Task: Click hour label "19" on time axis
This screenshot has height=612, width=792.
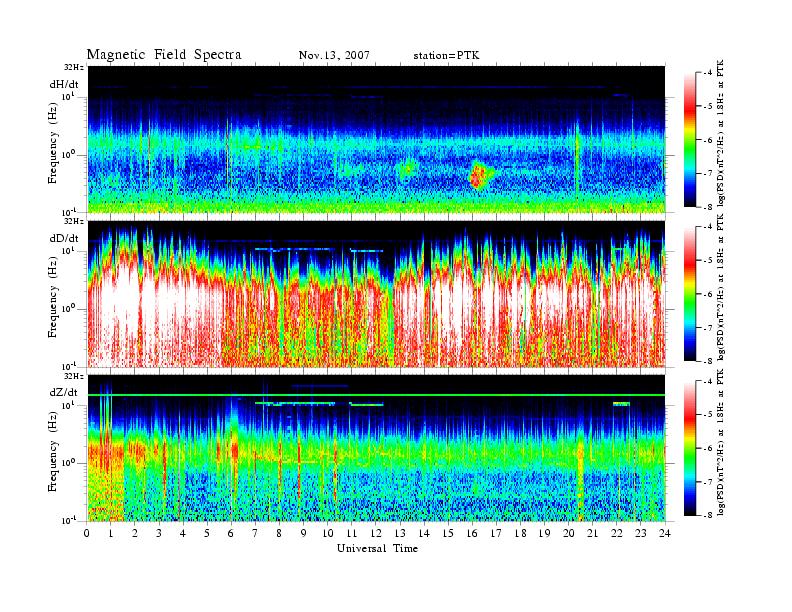Action: (544, 533)
